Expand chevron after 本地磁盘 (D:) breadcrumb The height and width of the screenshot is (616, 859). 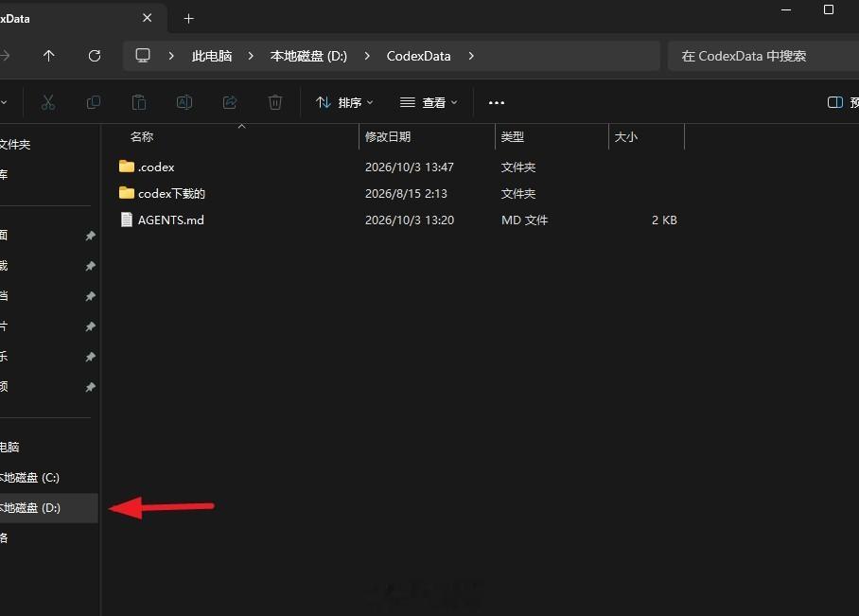tap(366, 56)
